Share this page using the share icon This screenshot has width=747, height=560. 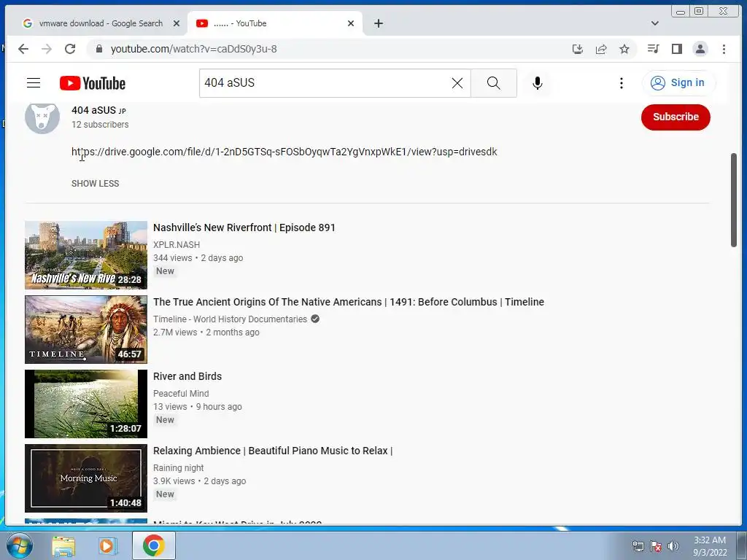601,49
